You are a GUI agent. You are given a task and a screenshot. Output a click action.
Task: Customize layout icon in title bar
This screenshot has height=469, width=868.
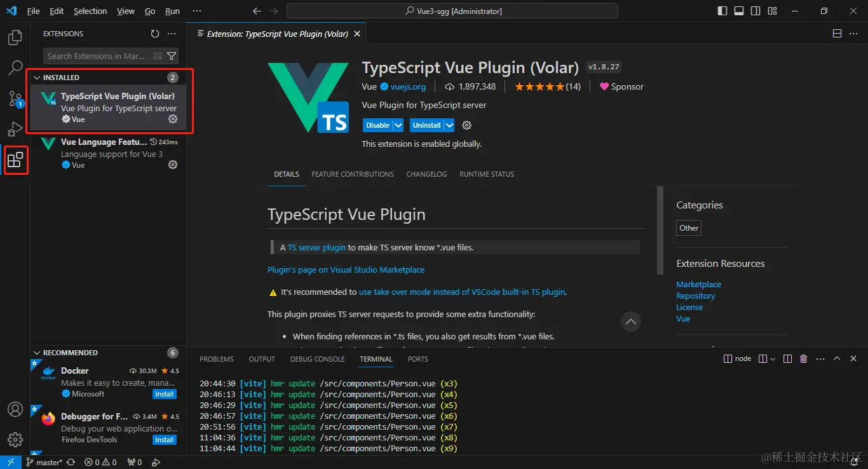tap(772, 11)
